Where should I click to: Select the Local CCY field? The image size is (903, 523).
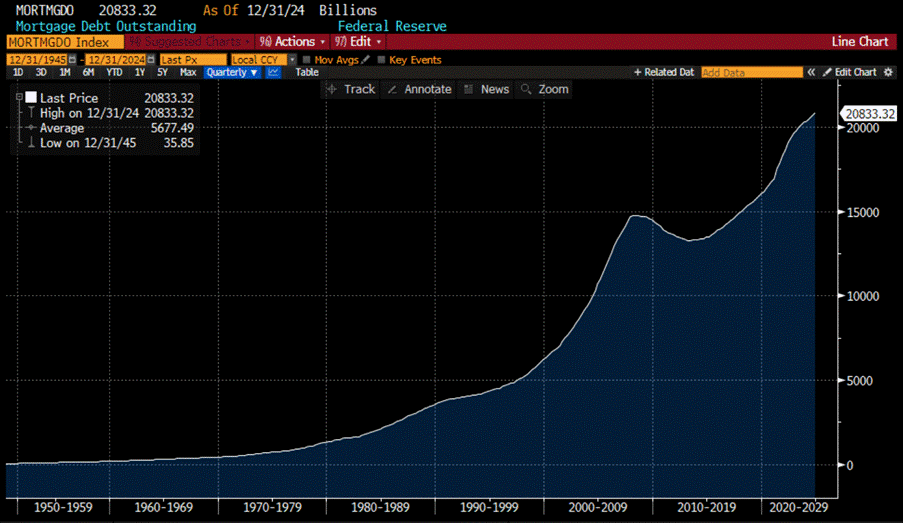259,59
